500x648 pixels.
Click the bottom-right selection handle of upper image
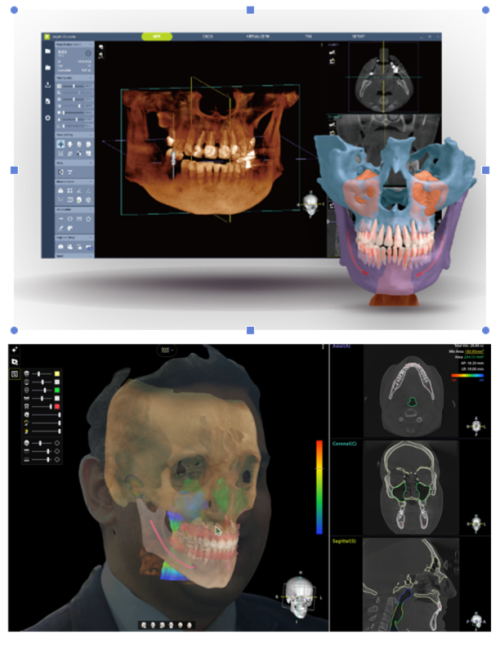point(486,330)
